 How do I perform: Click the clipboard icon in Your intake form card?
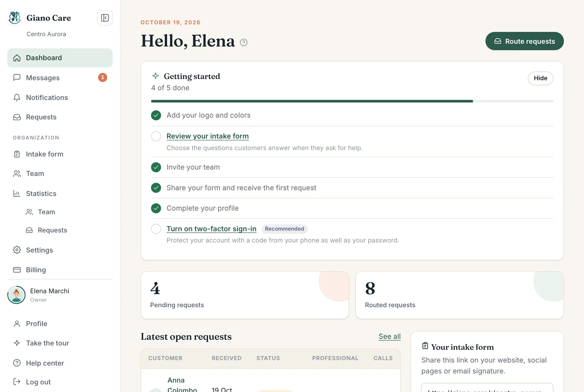[x=425, y=346]
